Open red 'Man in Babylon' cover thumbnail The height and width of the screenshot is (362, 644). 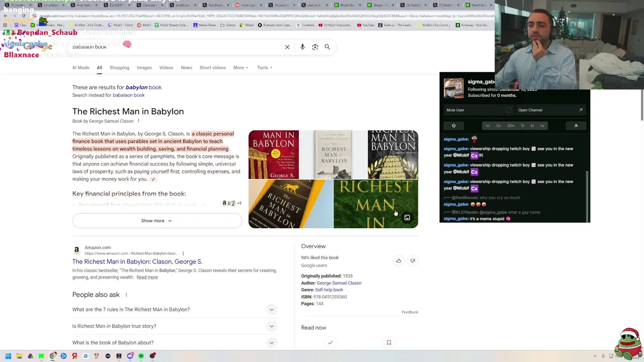tap(274, 154)
